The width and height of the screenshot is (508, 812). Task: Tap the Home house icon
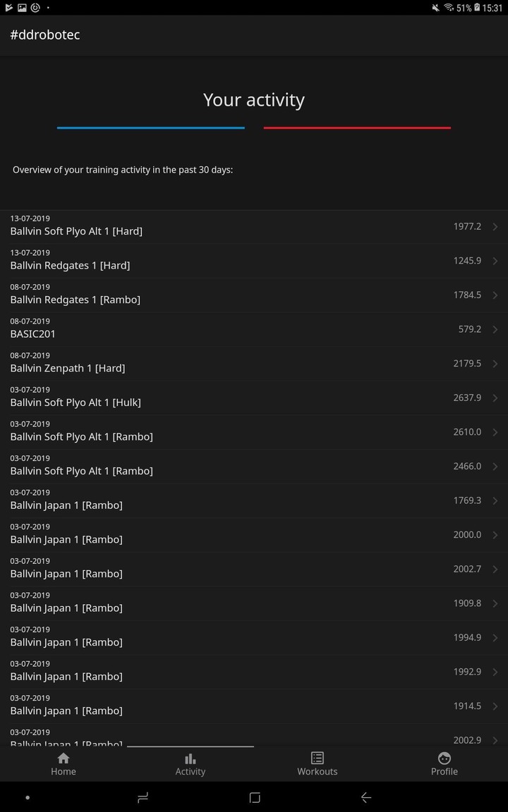(63, 758)
